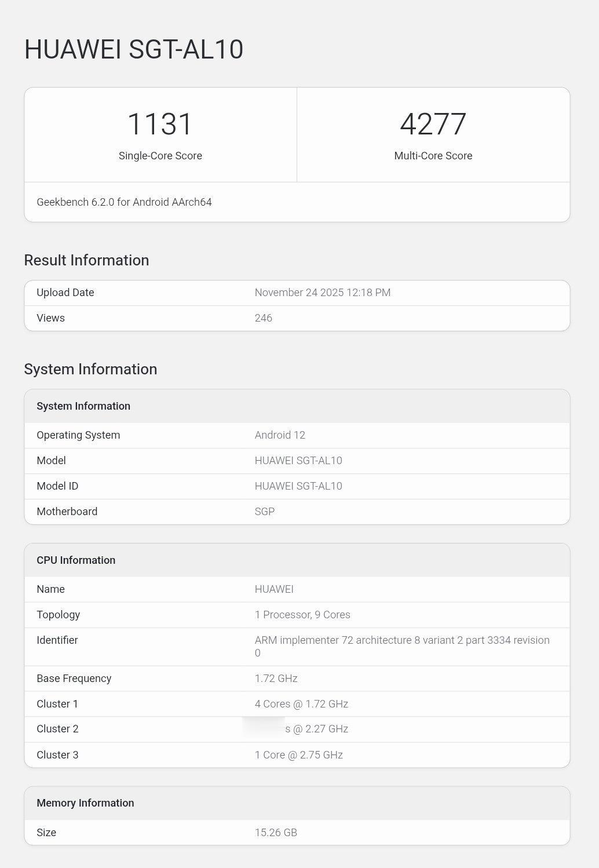Image resolution: width=599 pixels, height=868 pixels.
Task: Click the CPU Information table header
Action: [76, 560]
